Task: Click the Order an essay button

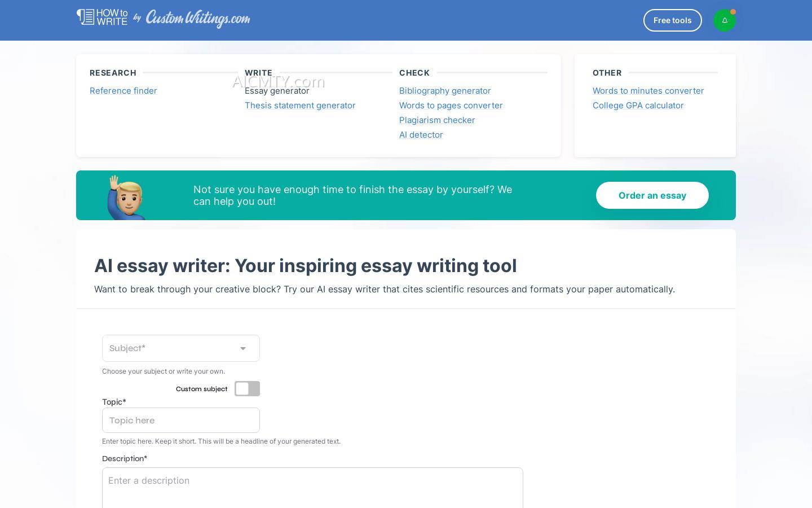Action: coord(652,195)
